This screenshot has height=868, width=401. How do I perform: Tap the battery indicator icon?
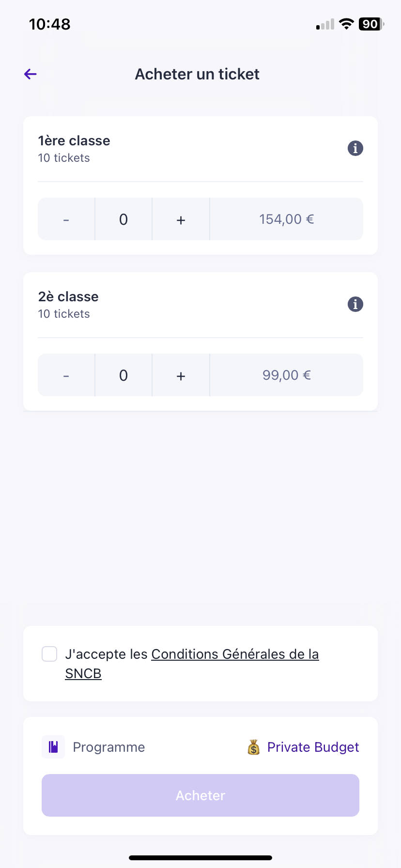[371, 24]
